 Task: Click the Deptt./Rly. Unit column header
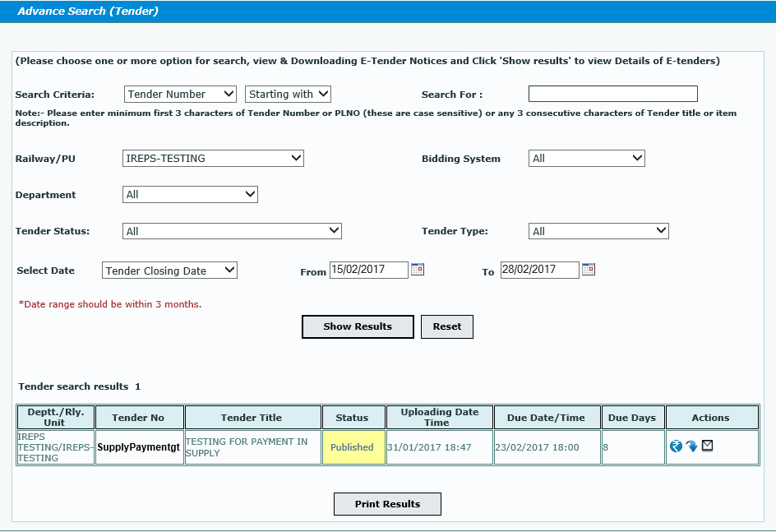55,418
